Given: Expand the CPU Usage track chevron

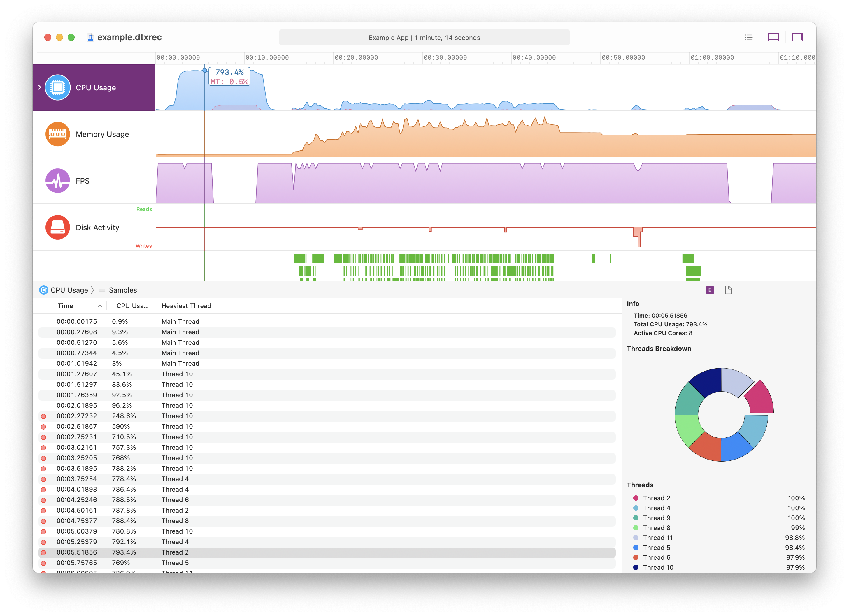Looking at the screenshot, I should (40, 87).
